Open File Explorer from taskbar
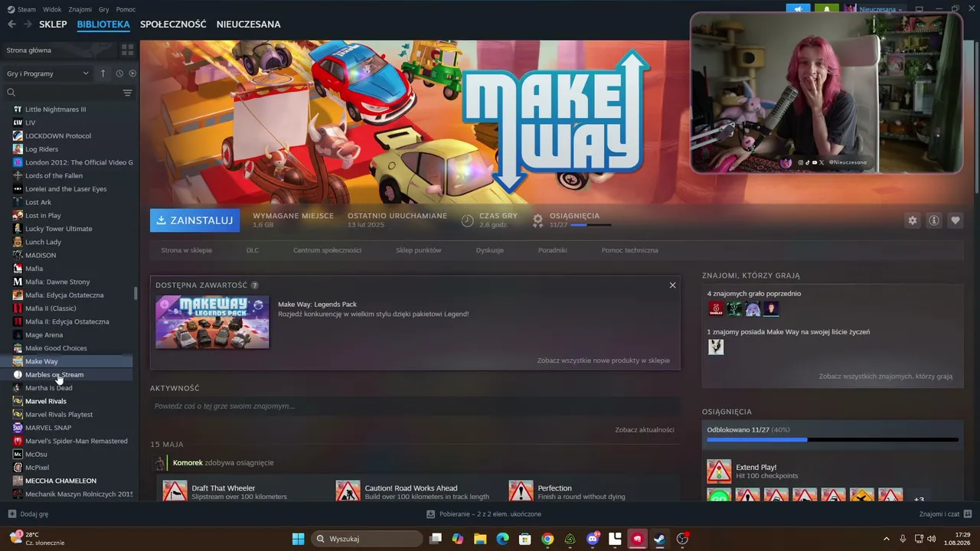The height and width of the screenshot is (551, 980). point(480,539)
